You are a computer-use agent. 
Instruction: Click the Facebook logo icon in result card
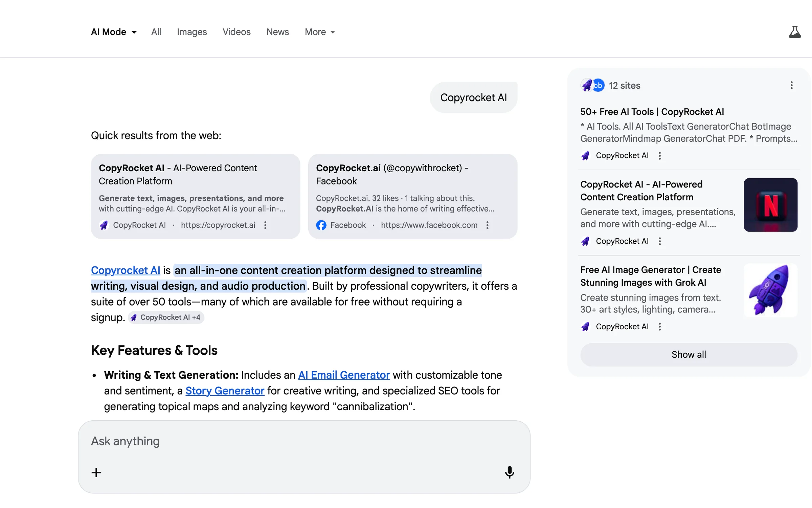click(321, 225)
